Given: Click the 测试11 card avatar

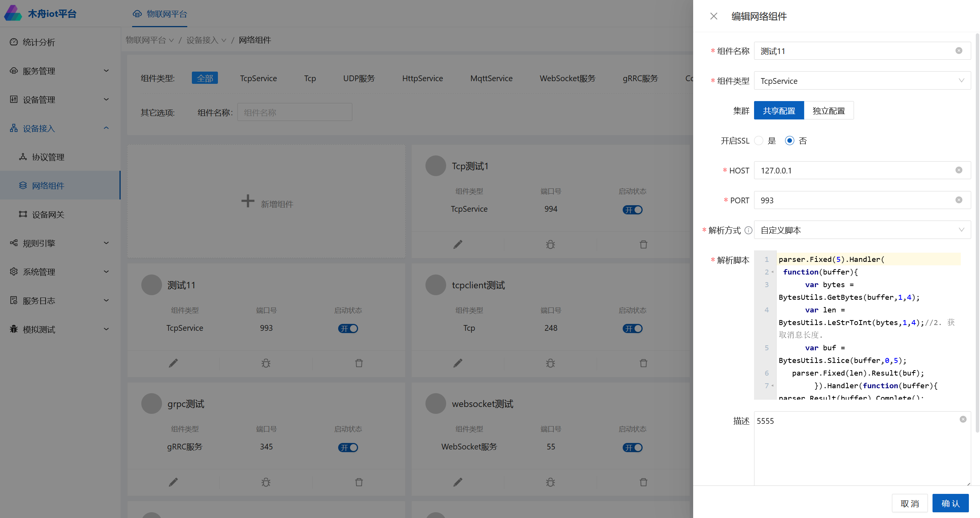Looking at the screenshot, I should (151, 285).
